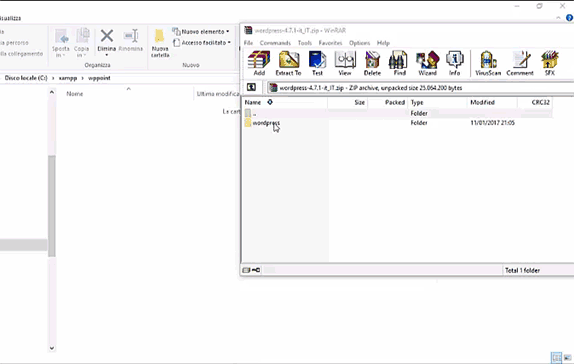Select the wordpress folder in archive
The height and width of the screenshot is (364, 574).
coord(266,123)
